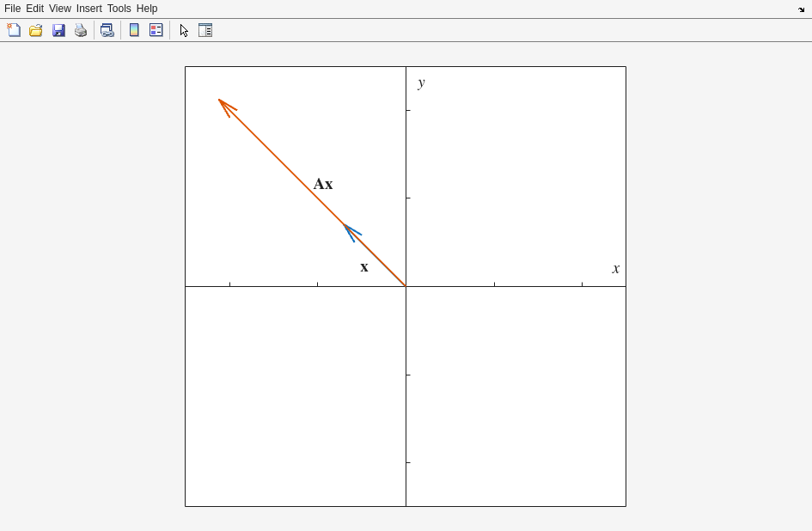812x531 pixels.
Task: Open a file with the folder icon
Action: point(36,30)
